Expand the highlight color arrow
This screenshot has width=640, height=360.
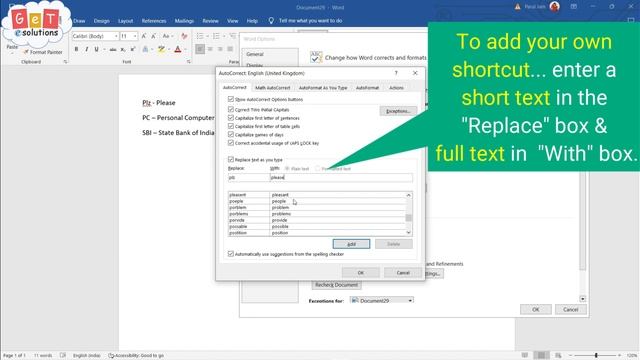(169, 49)
